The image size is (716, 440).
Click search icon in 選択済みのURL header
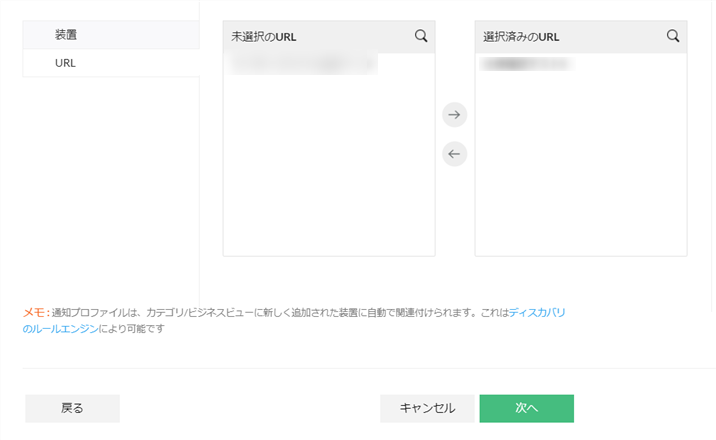coord(673,36)
